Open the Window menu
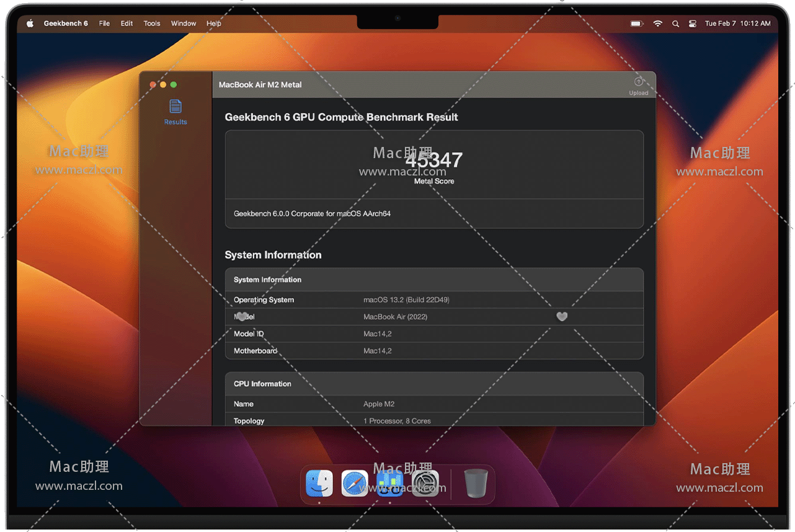 [x=184, y=24]
